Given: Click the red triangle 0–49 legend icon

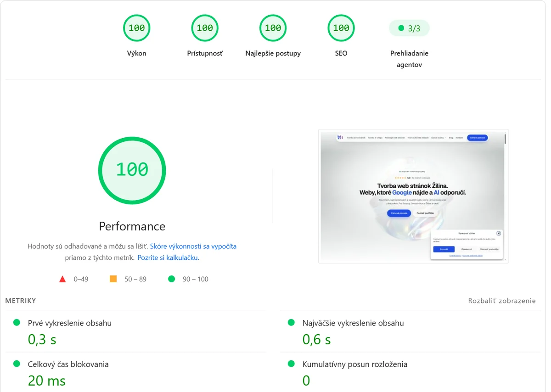Looking at the screenshot, I should [62, 279].
